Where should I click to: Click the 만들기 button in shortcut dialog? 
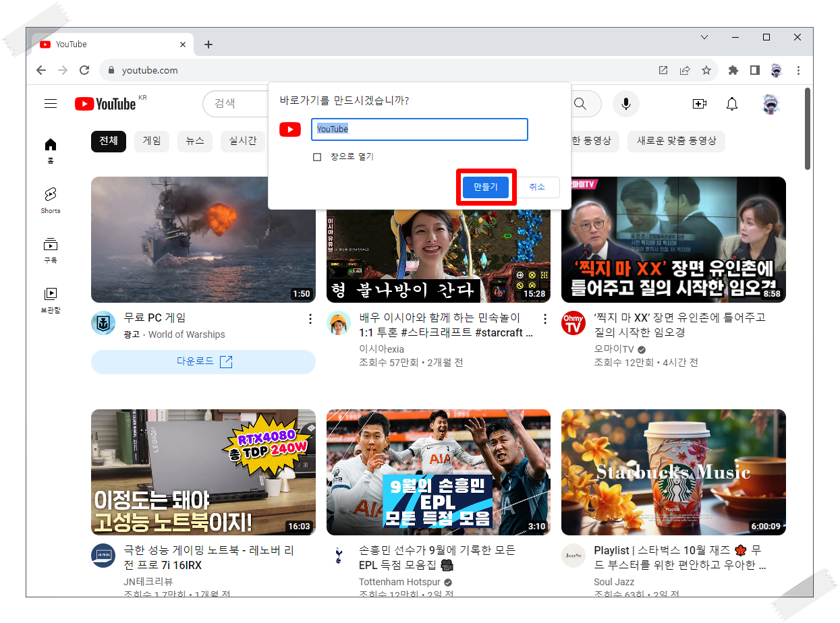pyautogui.click(x=486, y=187)
